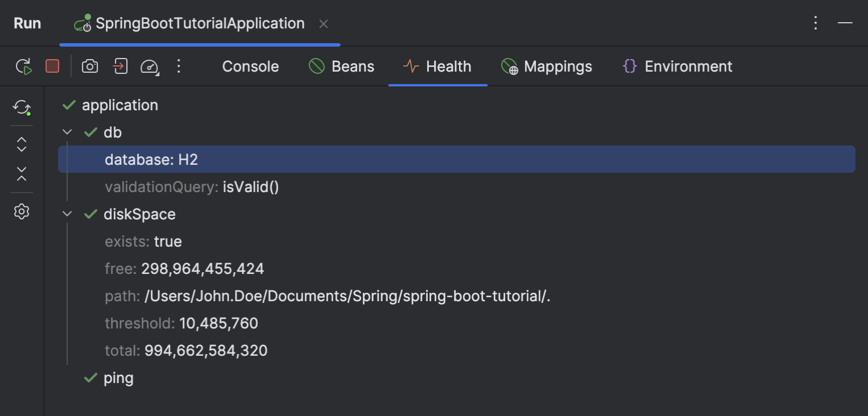
Task: Open the Console tab
Action: [250, 66]
